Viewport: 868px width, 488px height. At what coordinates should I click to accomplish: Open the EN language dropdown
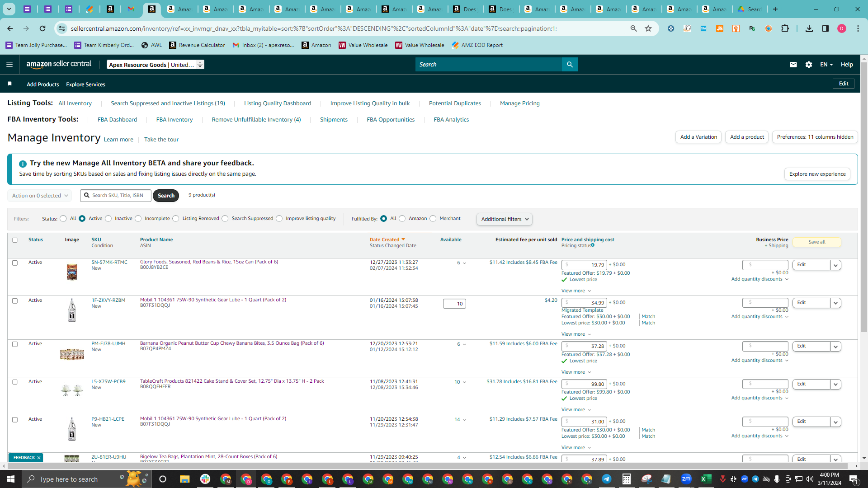pyautogui.click(x=826, y=65)
